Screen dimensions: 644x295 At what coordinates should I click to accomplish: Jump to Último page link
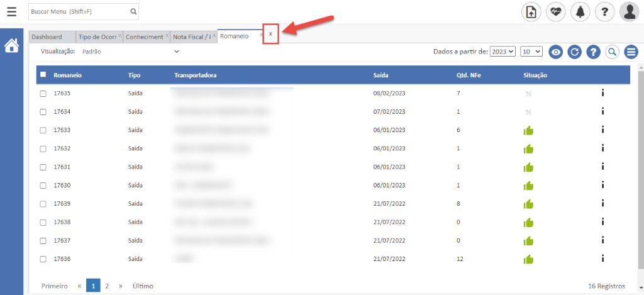pos(143,286)
